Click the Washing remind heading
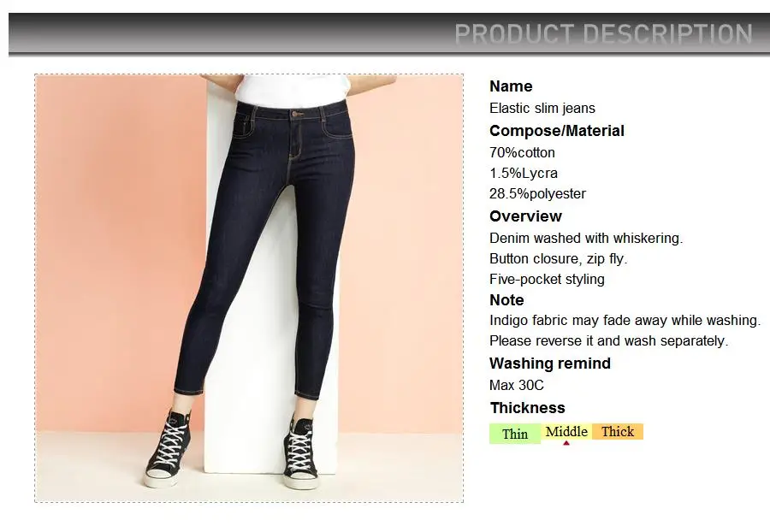770x532 pixels. coord(550,364)
